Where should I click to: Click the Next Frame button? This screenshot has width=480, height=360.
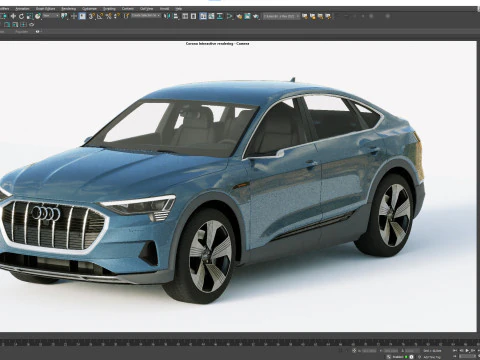coord(473,350)
